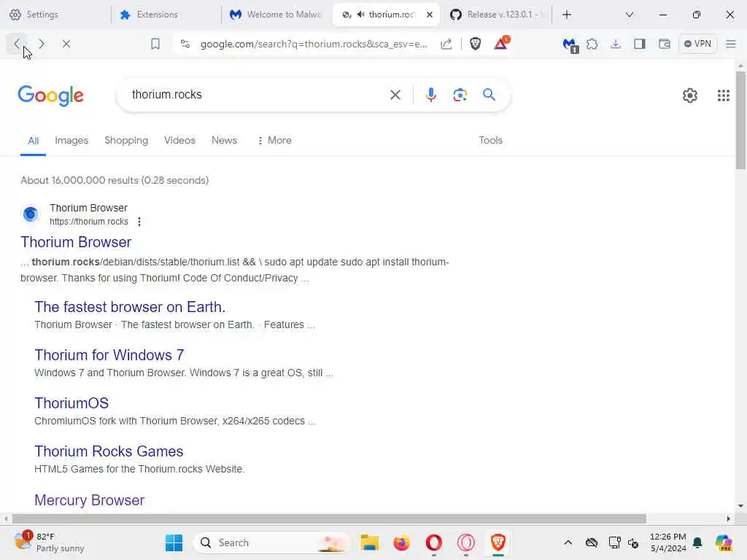Clear the Google search query
This screenshot has width=747, height=560.
(x=395, y=95)
